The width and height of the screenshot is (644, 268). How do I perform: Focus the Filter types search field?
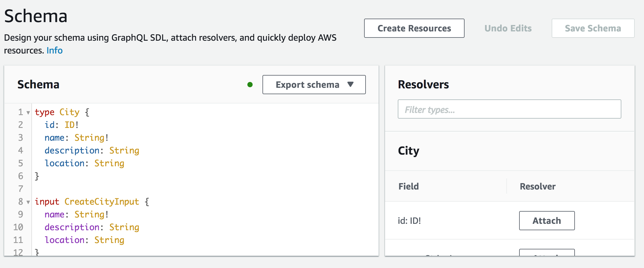509,109
